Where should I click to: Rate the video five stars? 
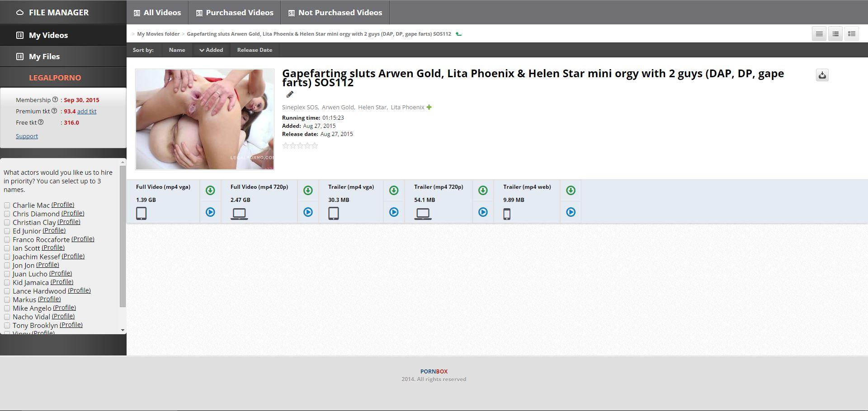(x=315, y=146)
